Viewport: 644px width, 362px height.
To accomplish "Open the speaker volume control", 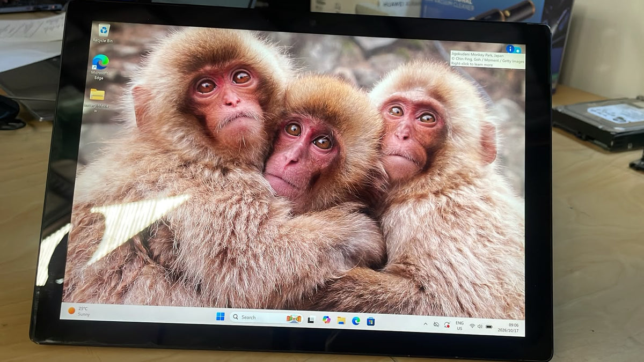I will (480, 326).
